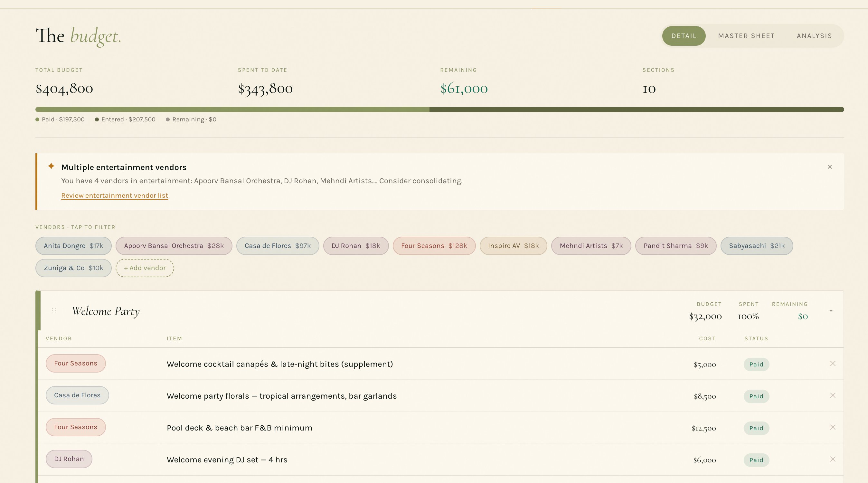Filter by Zuniga & Co vendor chip
Viewport: 868px width, 483px height.
point(73,268)
